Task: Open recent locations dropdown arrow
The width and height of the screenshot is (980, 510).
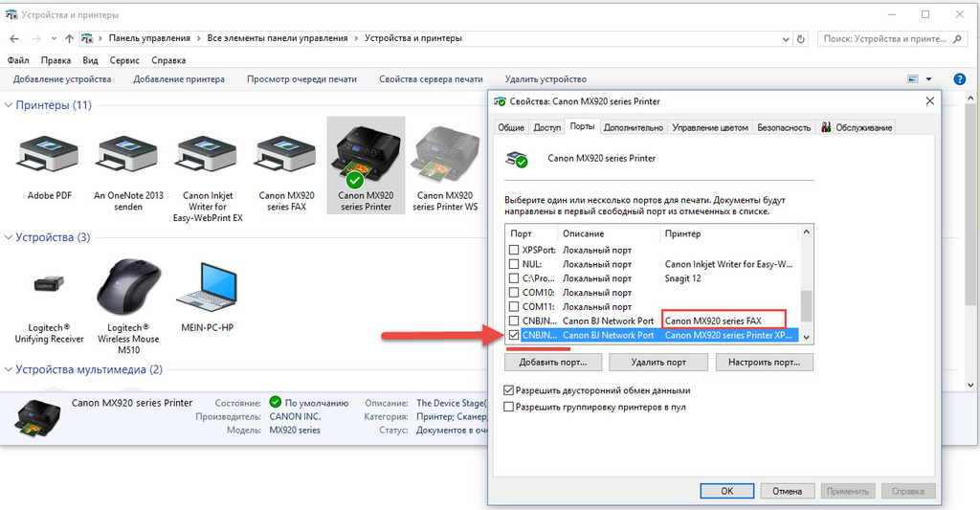Action: click(54, 38)
